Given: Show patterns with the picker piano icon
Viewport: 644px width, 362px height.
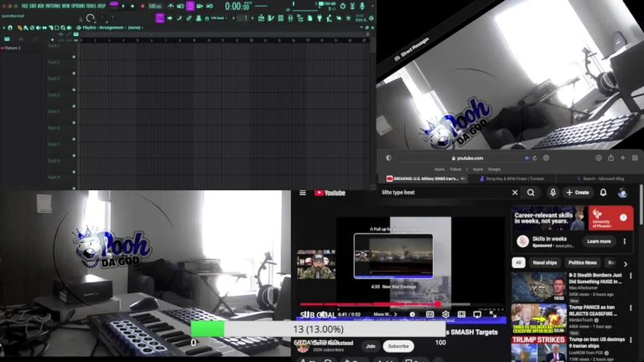Looking at the screenshot, I should (x=7, y=39).
